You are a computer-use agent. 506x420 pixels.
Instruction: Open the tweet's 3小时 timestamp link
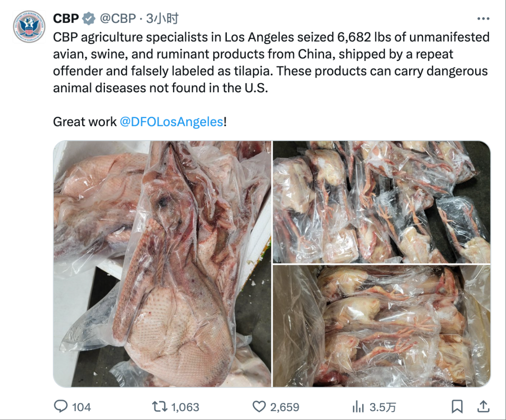[162, 19]
